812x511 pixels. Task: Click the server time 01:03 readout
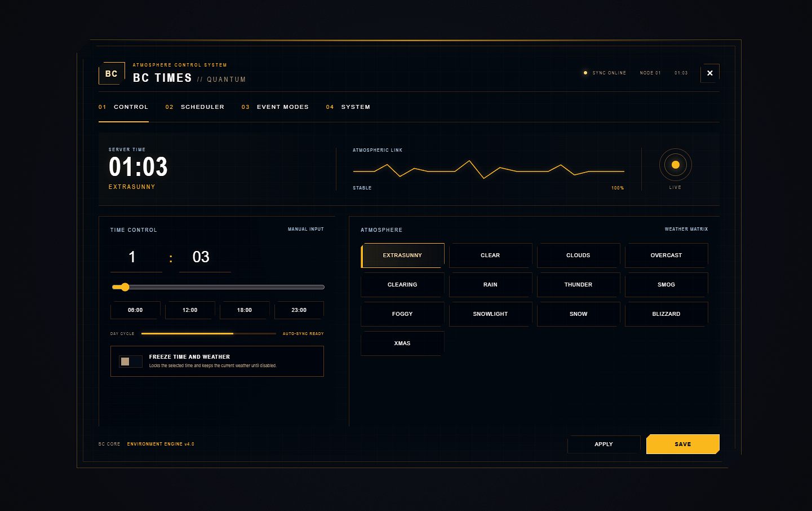pos(138,167)
